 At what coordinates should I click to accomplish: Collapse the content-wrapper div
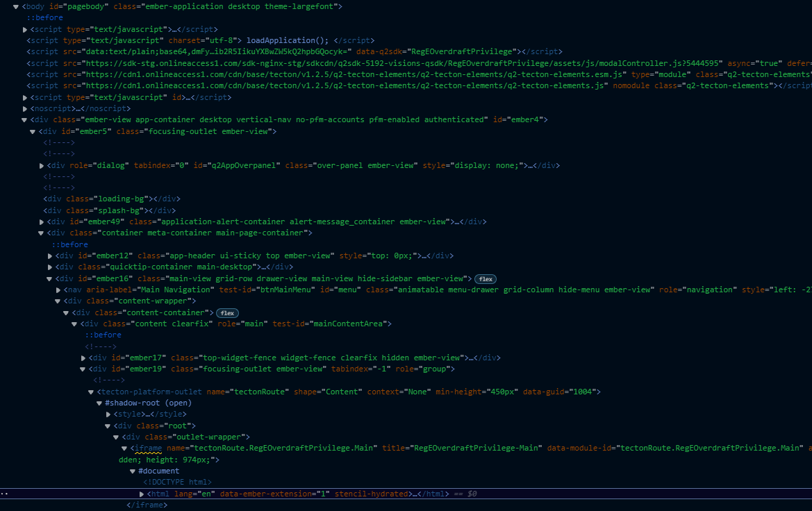pyautogui.click(x=58, y=301)
